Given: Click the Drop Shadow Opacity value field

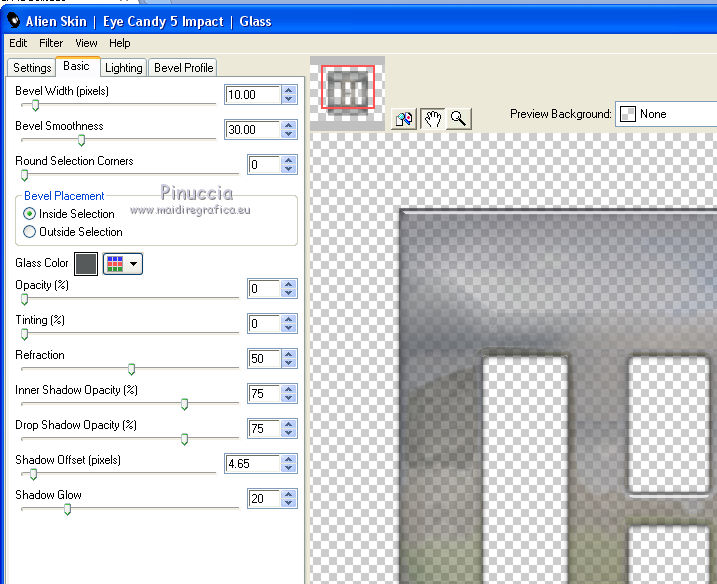Looking at the screenshot, I should (264, 429).
